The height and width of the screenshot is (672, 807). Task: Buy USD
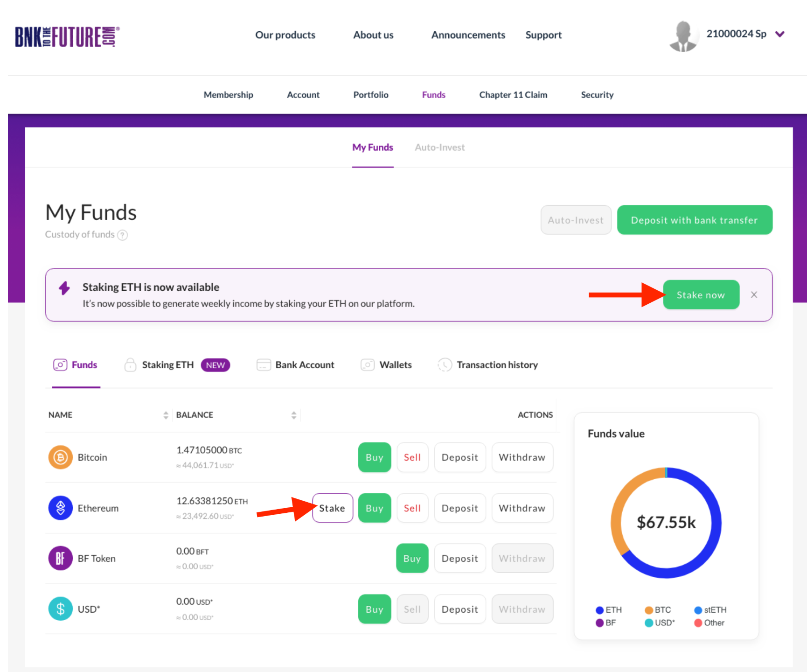(375, 609)
